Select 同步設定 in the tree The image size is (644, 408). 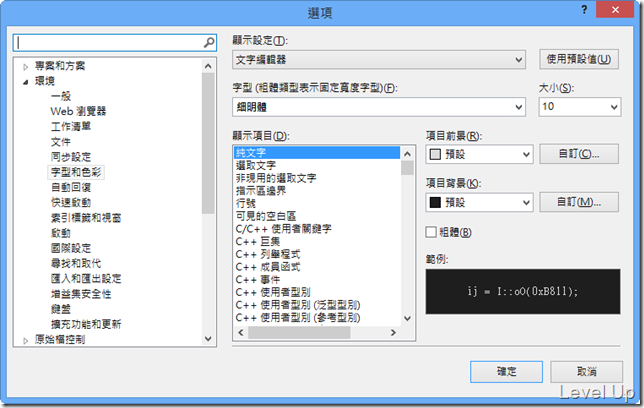(x=71, y=157)
